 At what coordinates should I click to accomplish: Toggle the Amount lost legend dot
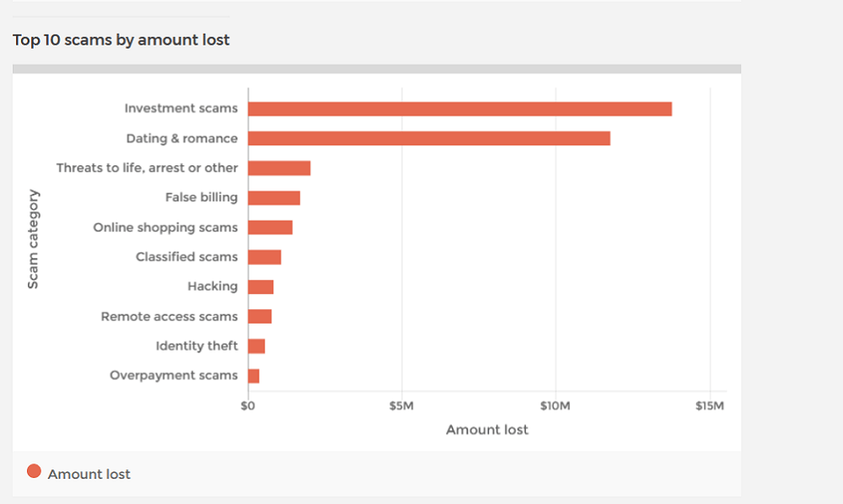(x=34, y=471)
